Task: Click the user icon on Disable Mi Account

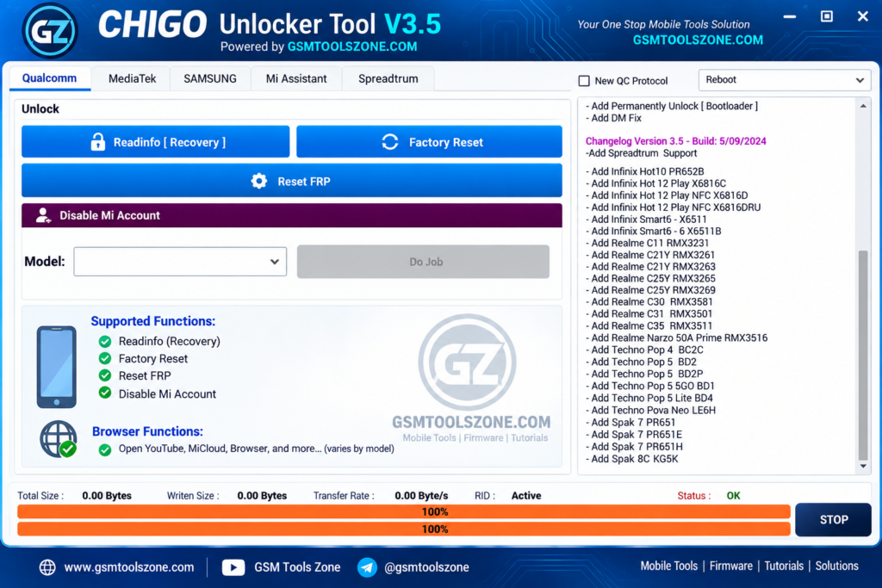Action: [43, 215]
